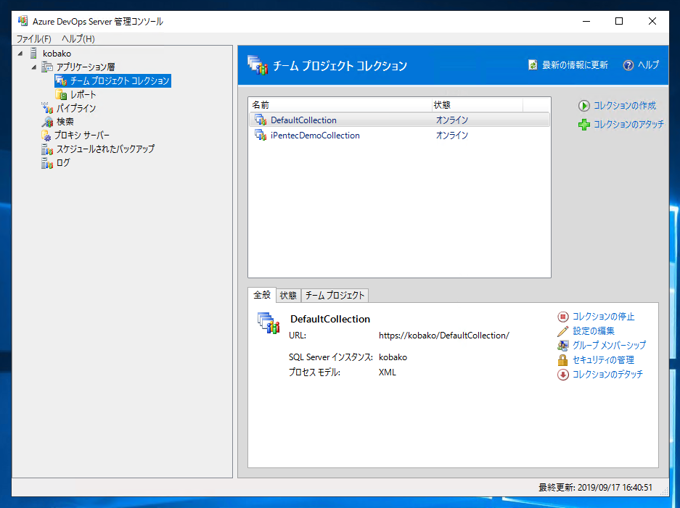Sort by the 名前 column header
The image size is (680, 508).
340,105
